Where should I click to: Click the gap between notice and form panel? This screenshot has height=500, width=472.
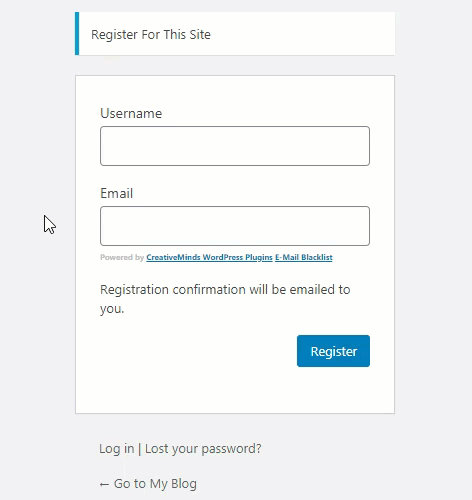pyautogui.click(x=235, y=66)
